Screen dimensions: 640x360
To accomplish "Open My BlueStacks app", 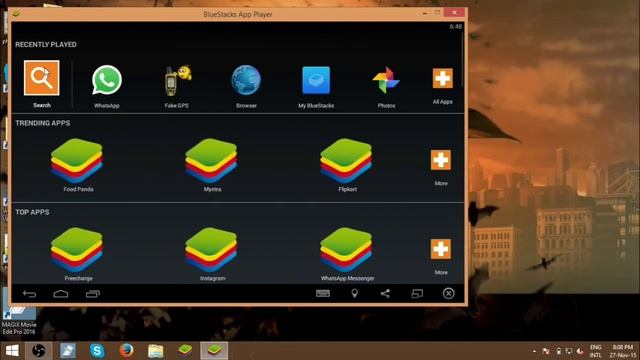I will [316, 80].
